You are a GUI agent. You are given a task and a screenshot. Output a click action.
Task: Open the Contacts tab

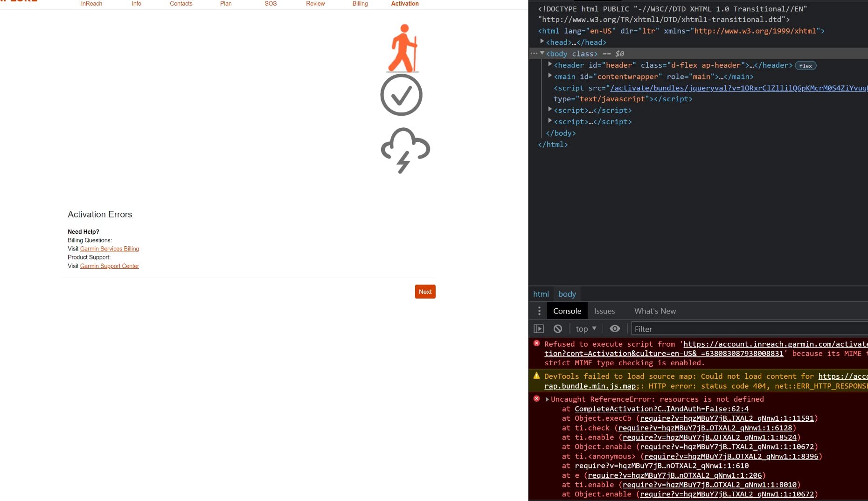pos(181,4)
